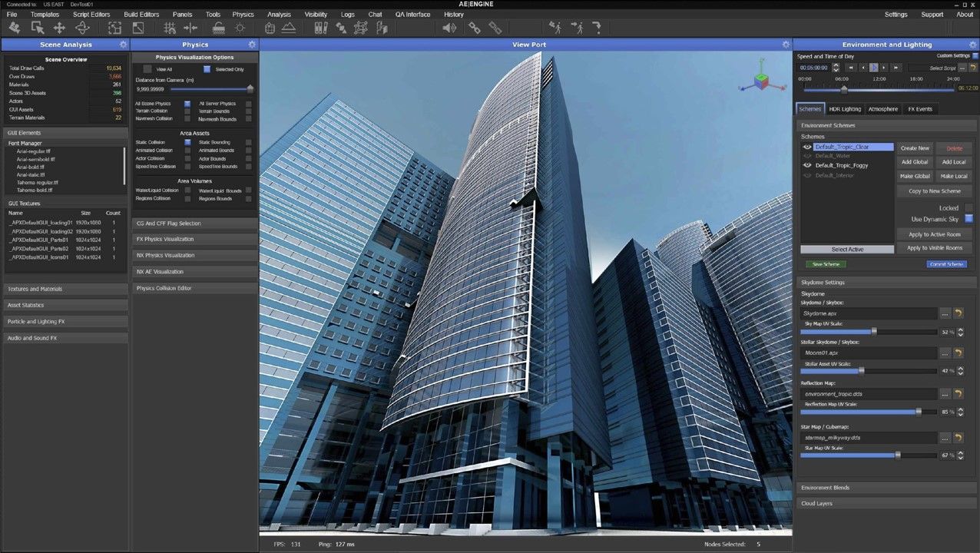The image size is (980, 553).
Task: Uncheck the Use Dynamic Sky checkbox
Action: pos(968,219)
